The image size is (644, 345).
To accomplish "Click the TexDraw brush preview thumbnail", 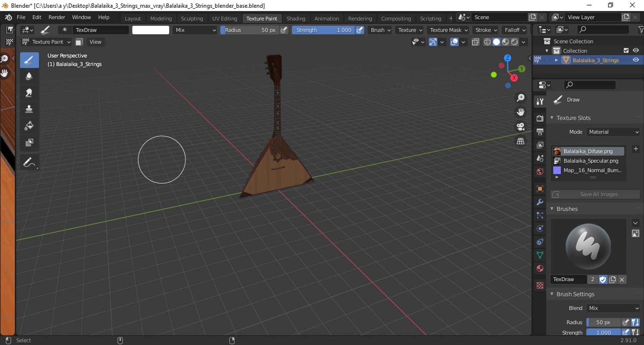I will 588,247.
